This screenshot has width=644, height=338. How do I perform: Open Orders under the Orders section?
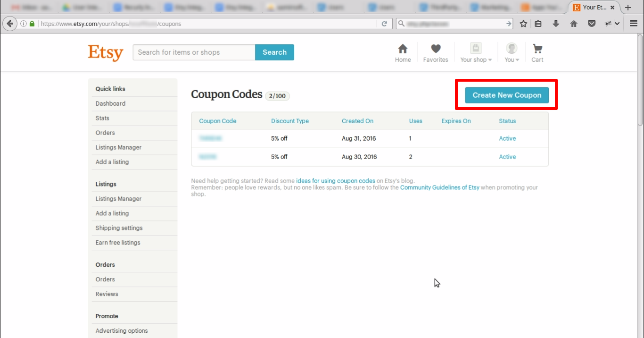(x=105, y=279)
